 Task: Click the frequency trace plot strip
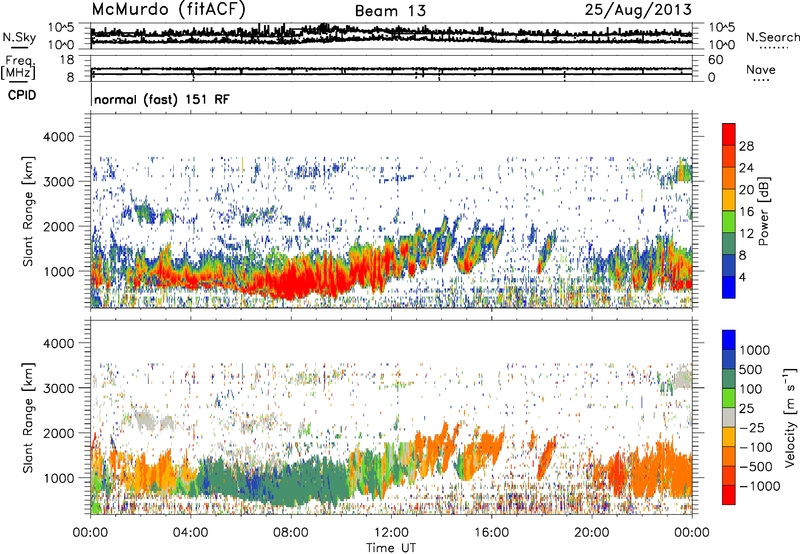coord(391,68)
